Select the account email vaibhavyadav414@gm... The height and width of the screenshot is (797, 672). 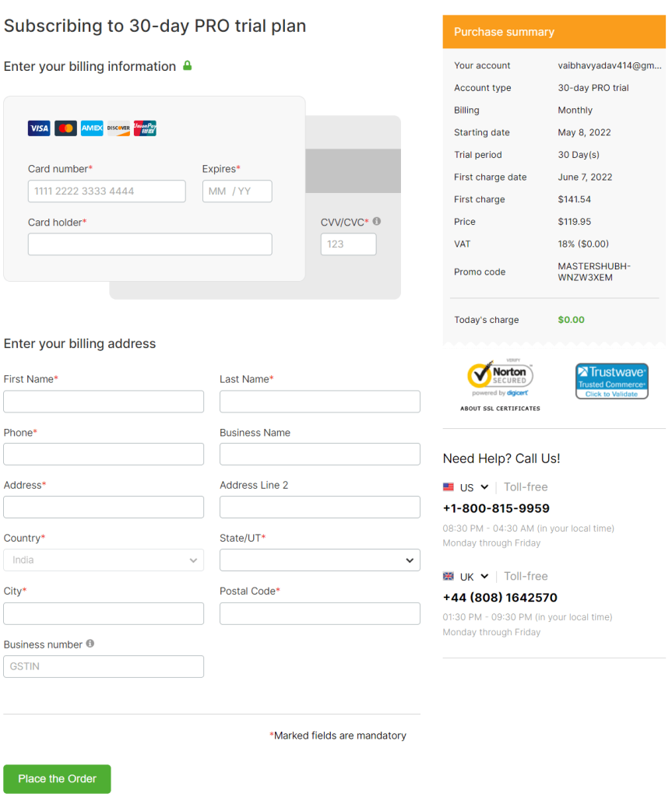610,65
